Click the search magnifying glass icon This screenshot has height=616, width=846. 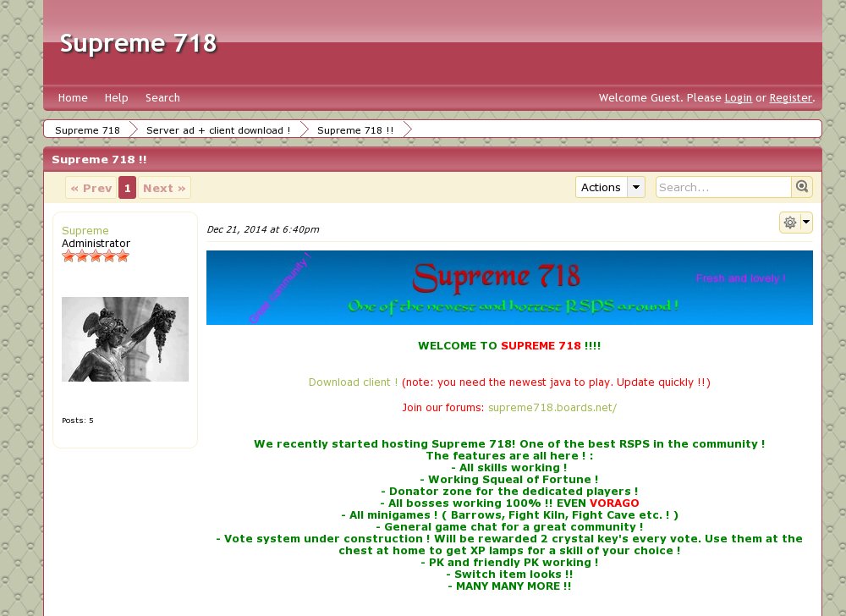click(x=801, y=186)
